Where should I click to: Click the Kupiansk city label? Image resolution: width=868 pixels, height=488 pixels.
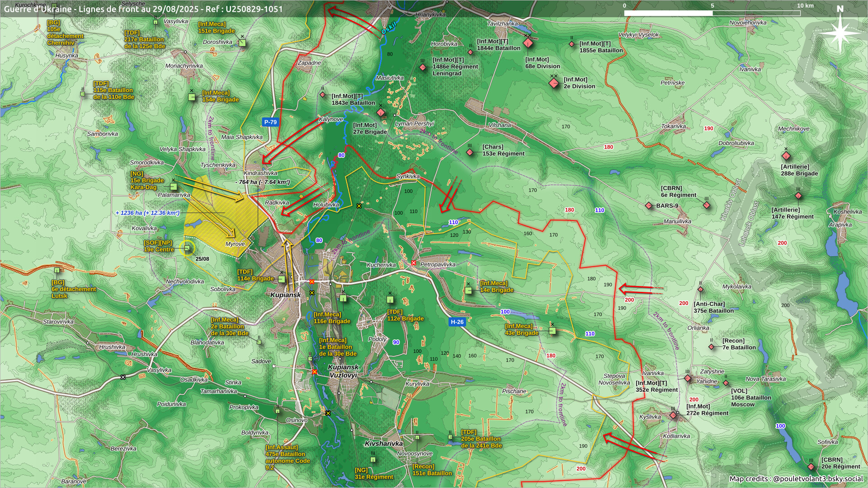[285, 295]
